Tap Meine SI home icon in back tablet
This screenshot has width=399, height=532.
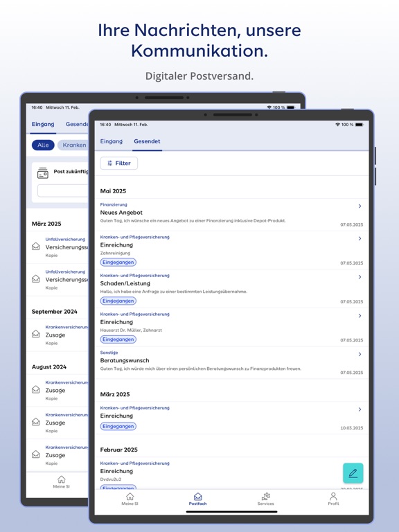point(61,479)
